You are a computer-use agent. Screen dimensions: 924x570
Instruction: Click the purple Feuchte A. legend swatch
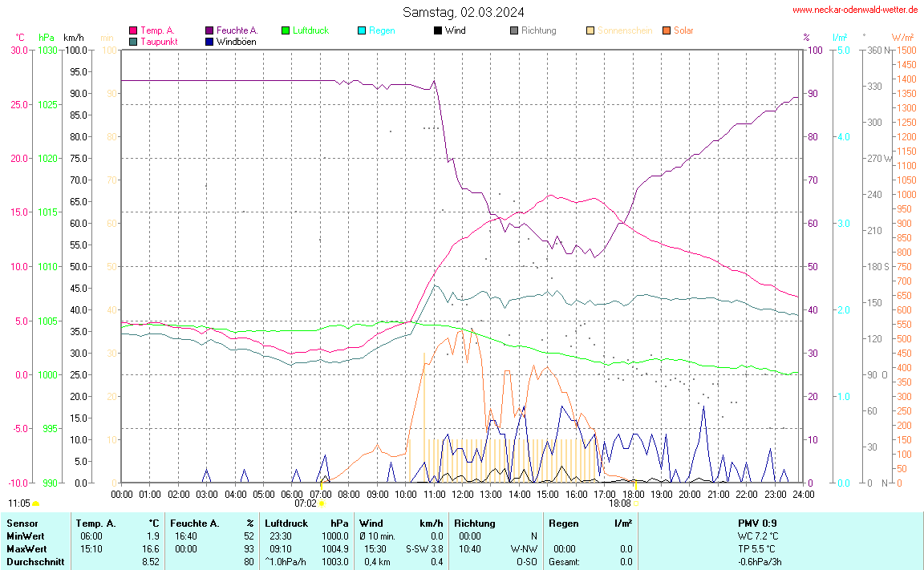[209, 30]
